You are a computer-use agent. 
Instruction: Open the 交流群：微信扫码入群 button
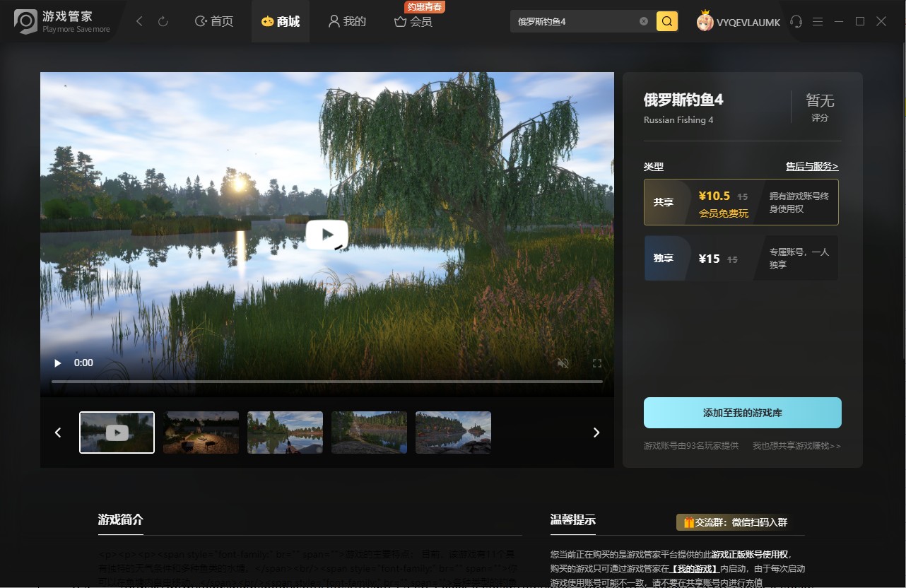(x=734, y=522)
